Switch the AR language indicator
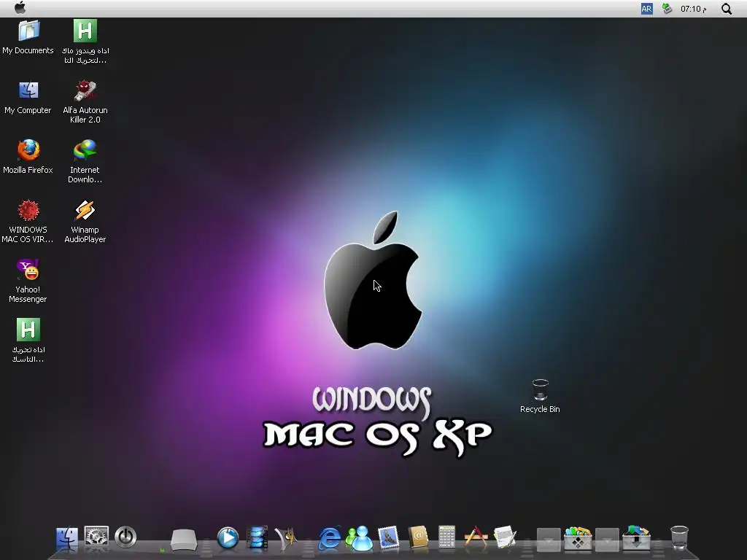The height and width of the screenshot is (560, 747). pos(646,9)
